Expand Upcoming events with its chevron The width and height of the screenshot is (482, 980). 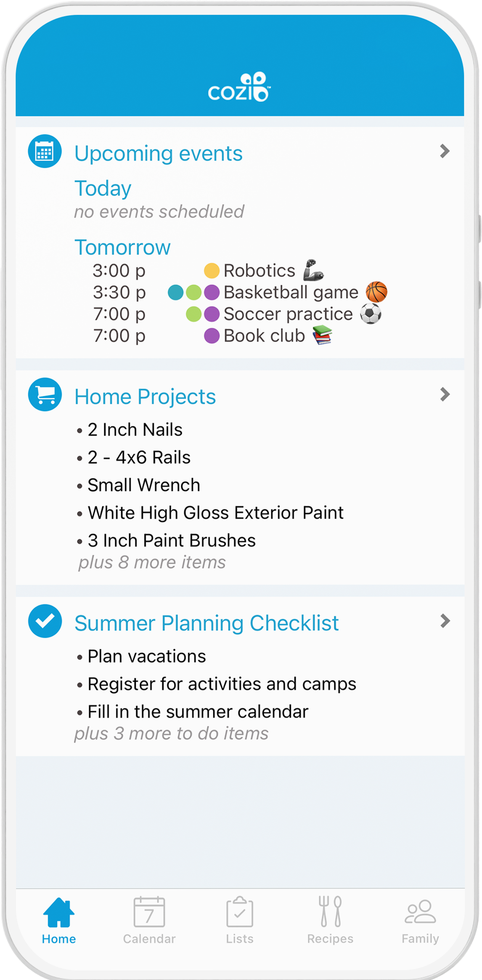pos(445,151)
